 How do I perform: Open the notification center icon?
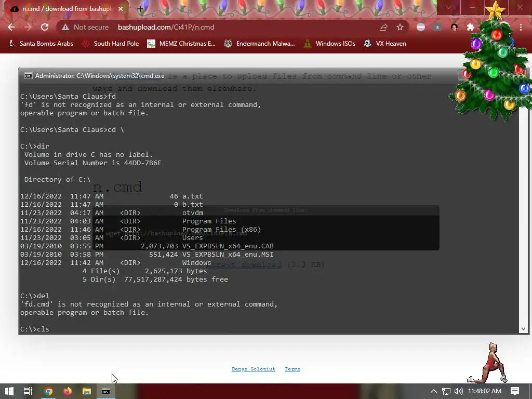tap(515, 391)
